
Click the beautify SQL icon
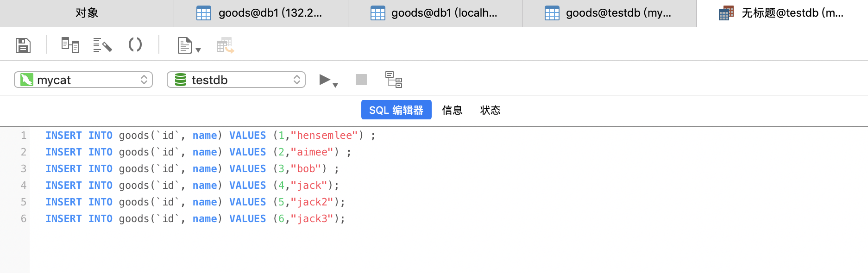click(102, 45)
